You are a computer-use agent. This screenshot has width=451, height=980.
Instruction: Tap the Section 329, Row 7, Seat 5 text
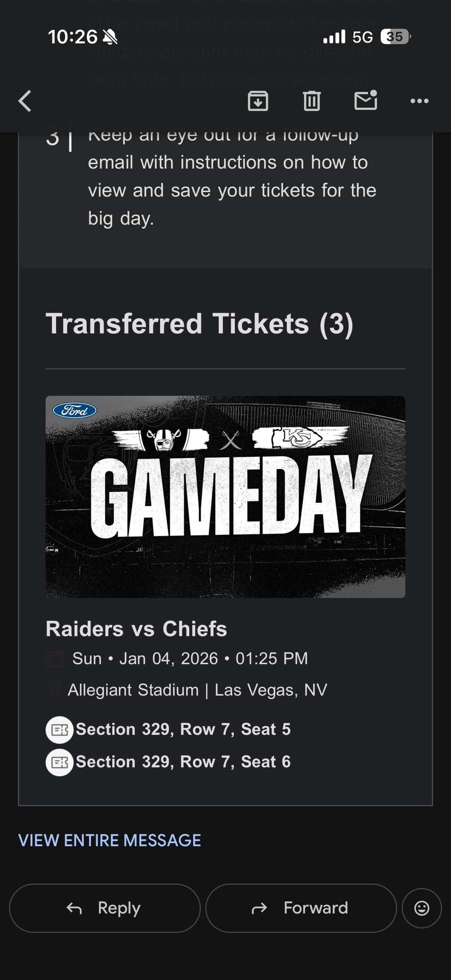[183, 729]
